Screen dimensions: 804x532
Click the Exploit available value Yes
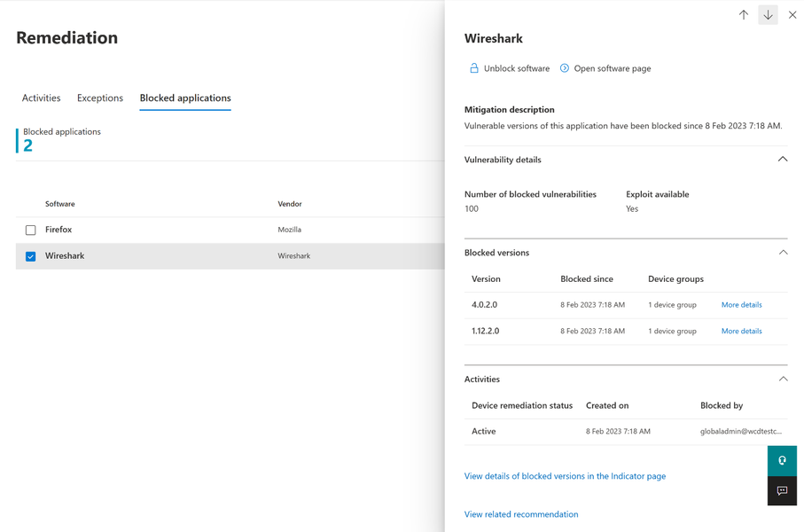point(632,208)
